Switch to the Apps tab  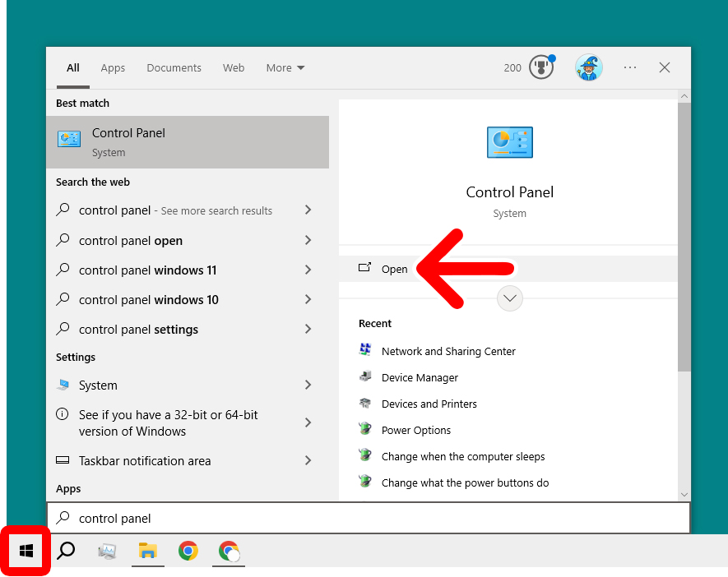click(x=113, y=68)
